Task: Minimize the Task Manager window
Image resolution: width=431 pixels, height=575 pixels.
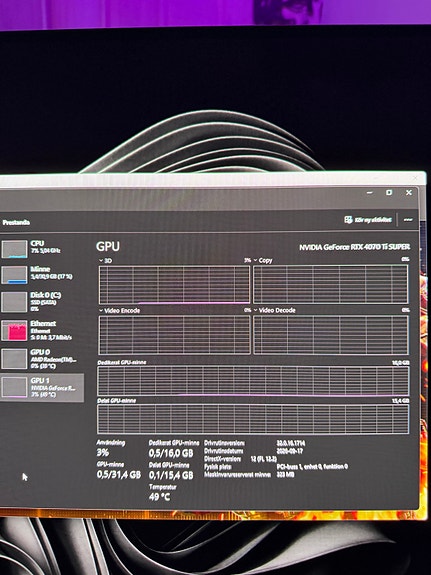Action: coord(370,193)
